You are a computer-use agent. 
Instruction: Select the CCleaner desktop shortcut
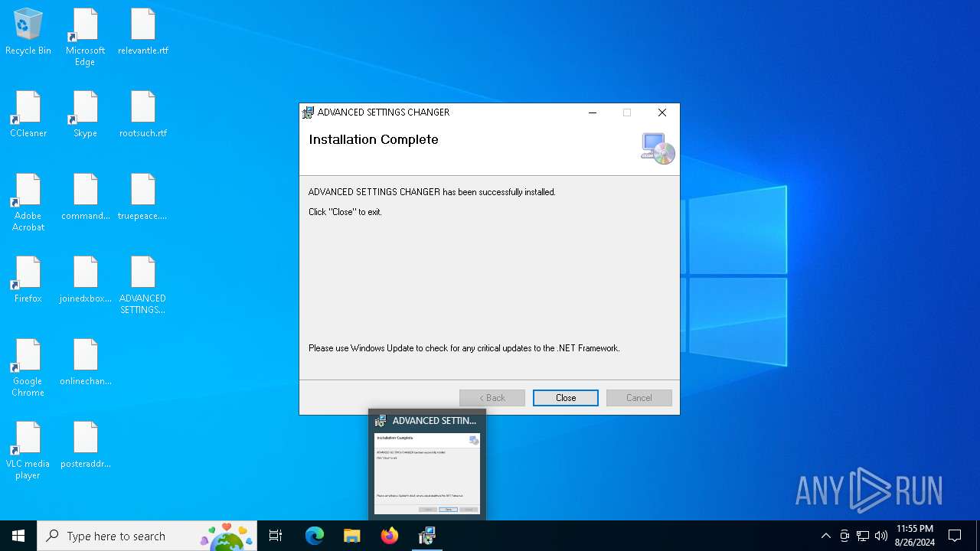click(x=28, y=115)
